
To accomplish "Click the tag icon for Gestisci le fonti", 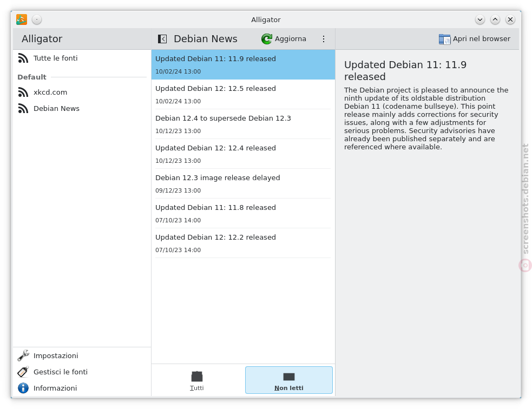I will click(x=23, y=372).
